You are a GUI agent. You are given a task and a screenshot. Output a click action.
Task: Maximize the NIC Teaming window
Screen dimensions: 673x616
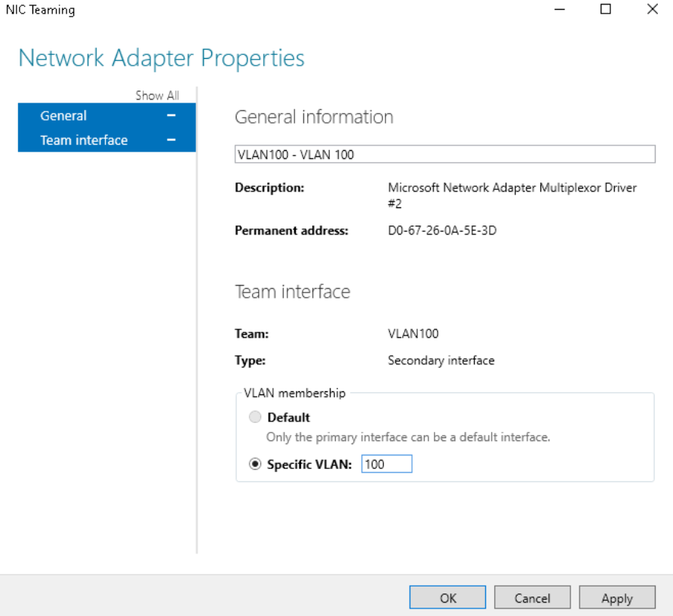click(x=605, y=10)
